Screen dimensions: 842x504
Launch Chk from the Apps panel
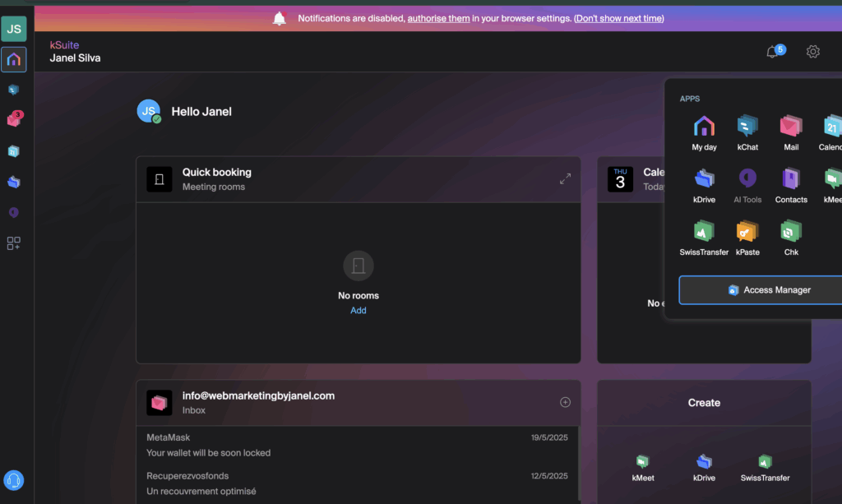pos(791,238)
